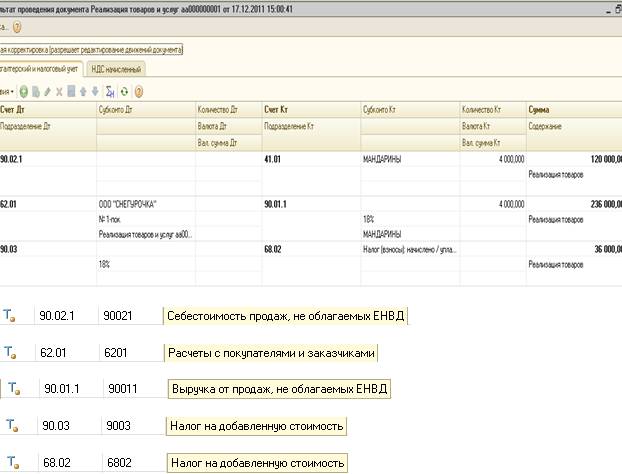Click the delete X toolbar icon
The width and height of the screenshot is (622, 474).
(59, 91)
